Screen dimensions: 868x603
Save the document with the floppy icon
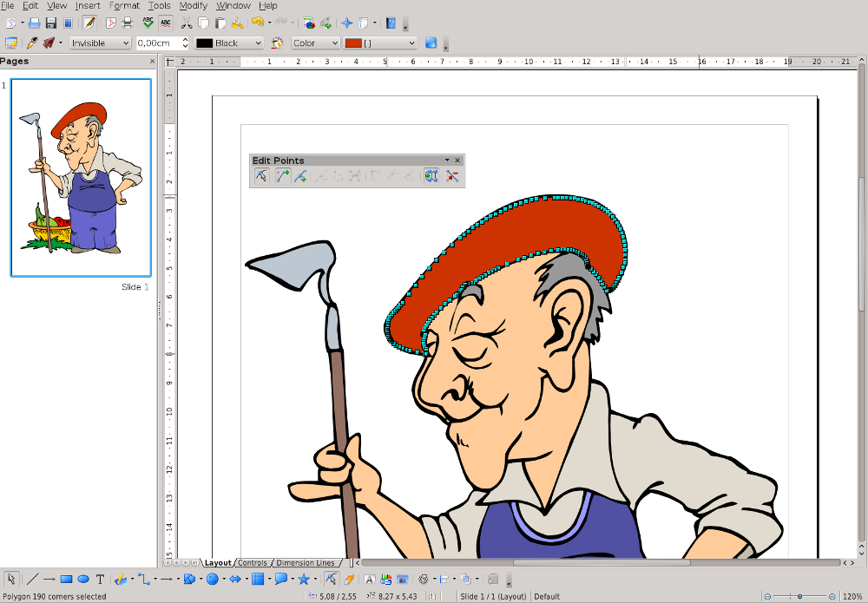(51, 23)
